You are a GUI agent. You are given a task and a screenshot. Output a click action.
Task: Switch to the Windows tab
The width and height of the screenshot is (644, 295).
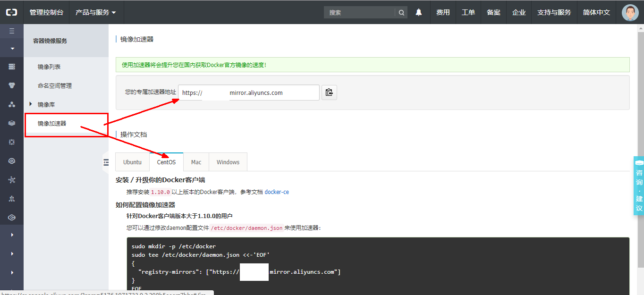coord(228,162)
